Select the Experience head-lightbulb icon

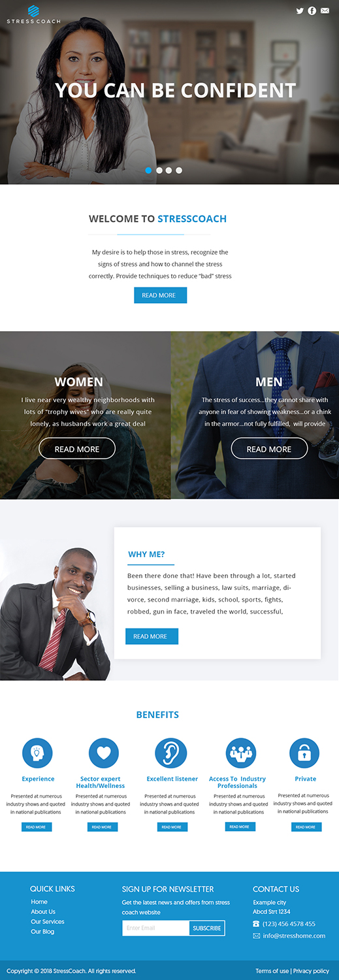[x=37, y=753]
